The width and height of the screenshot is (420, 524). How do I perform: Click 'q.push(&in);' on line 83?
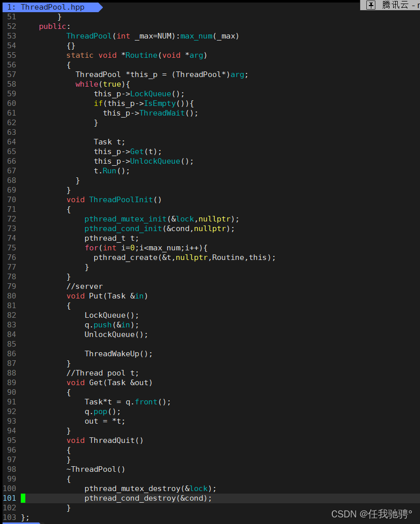[111, 325]
